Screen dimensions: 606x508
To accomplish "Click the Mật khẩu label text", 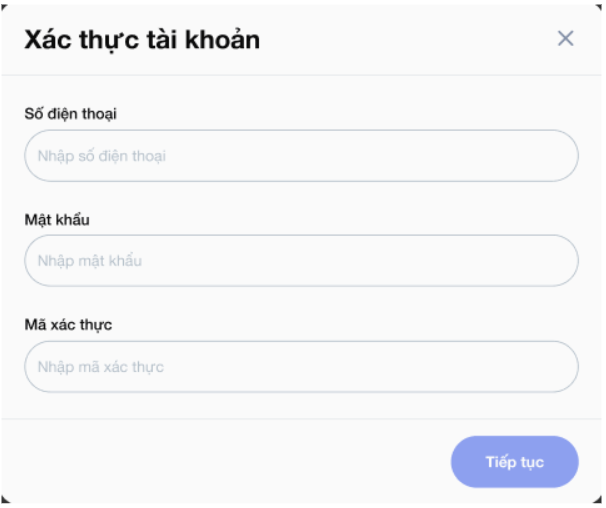I will (x=57, y=220).
